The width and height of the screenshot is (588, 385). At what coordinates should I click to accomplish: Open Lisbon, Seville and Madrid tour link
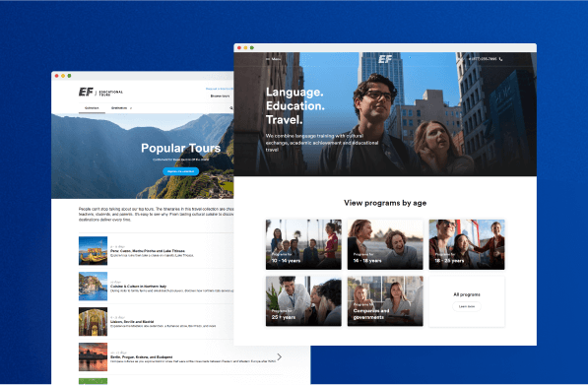point(132,322)
